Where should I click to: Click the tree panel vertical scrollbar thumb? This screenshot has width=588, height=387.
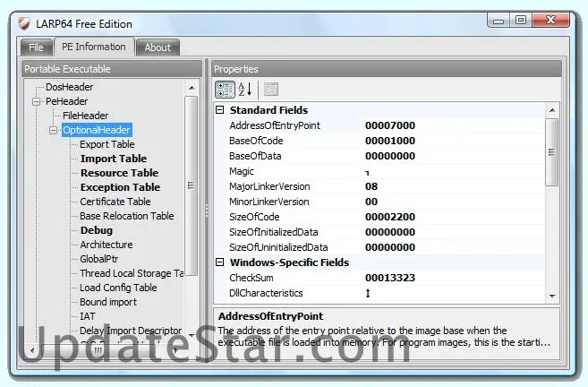(x=192, y=185)
